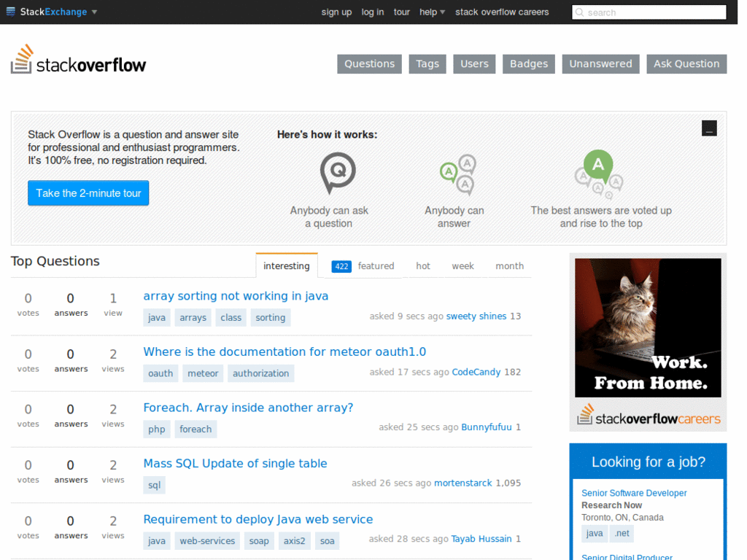This screenshot has width=747, height=560.
Task: Switch to the week tab
Action: coord(462,265)
